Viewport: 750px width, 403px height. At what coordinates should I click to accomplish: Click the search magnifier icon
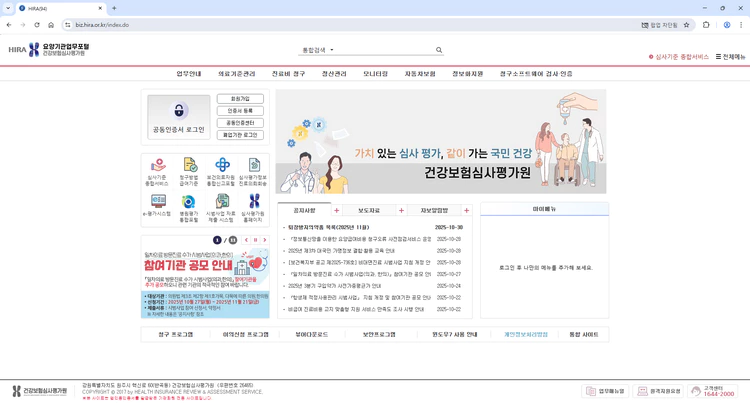coord(439,50)
